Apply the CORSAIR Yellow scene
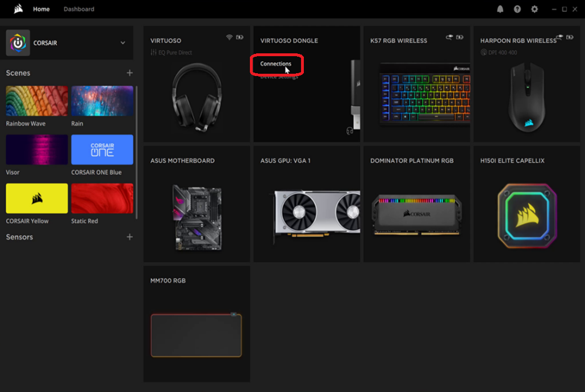585x392 pixels. [x=37, y=199]
